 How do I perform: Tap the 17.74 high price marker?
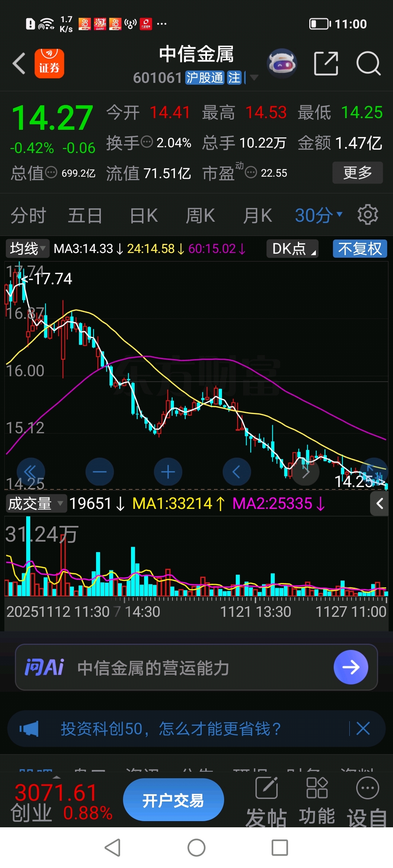pyautogui.click(x=47, y=279)
